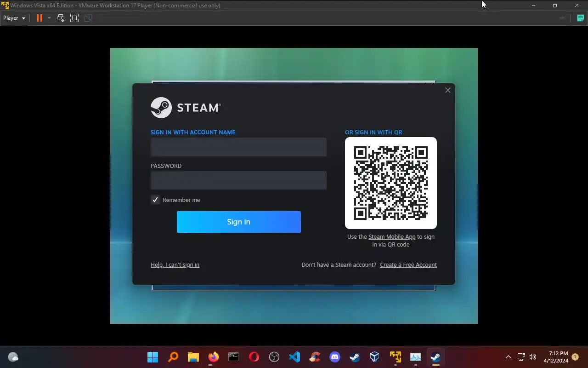Focus the password input field
This screenshot has width=588, height=368.
(238, 180)
